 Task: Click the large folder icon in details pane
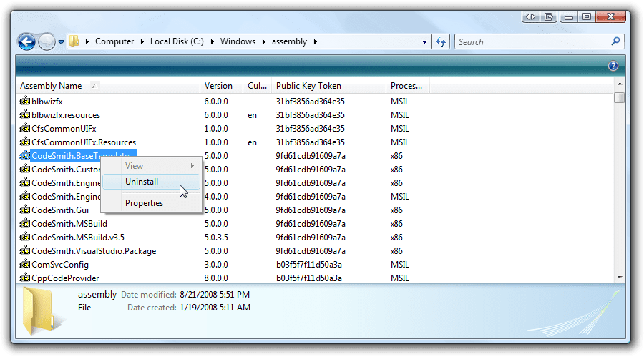pos(39,311)
